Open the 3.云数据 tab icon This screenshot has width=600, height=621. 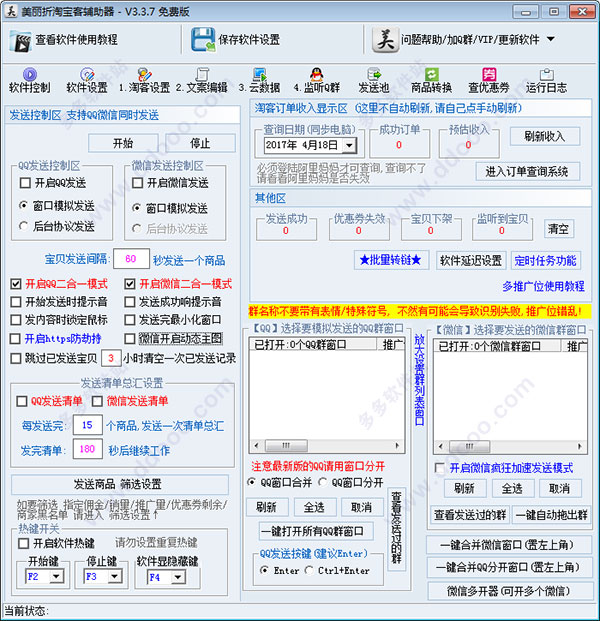259,74
